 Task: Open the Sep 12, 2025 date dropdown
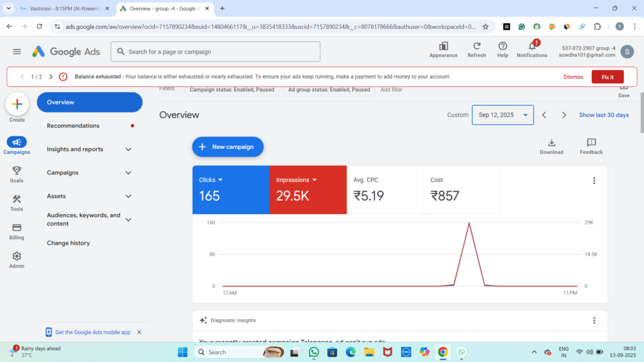click(x=502, y=115)
